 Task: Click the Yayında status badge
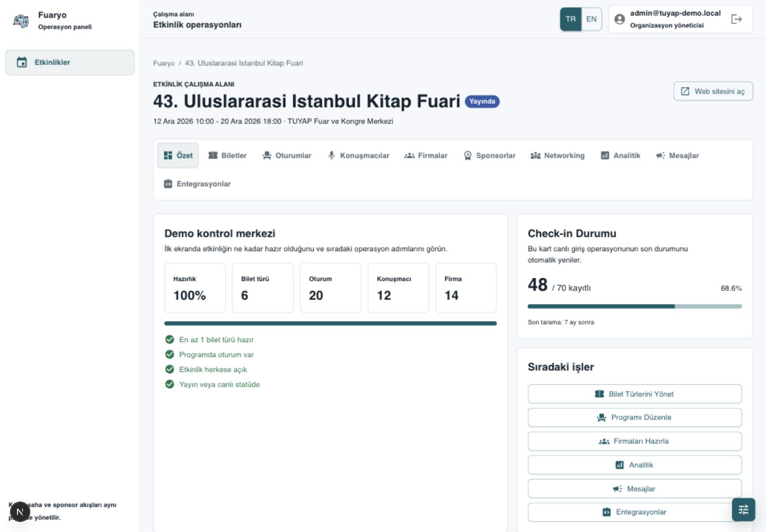pyautogui.click(x=482, y=101)
